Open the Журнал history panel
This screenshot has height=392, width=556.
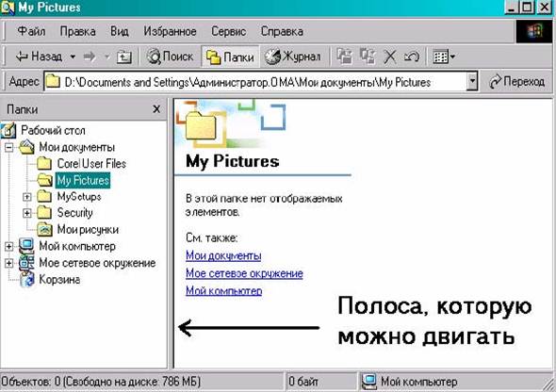click(292, 57)
